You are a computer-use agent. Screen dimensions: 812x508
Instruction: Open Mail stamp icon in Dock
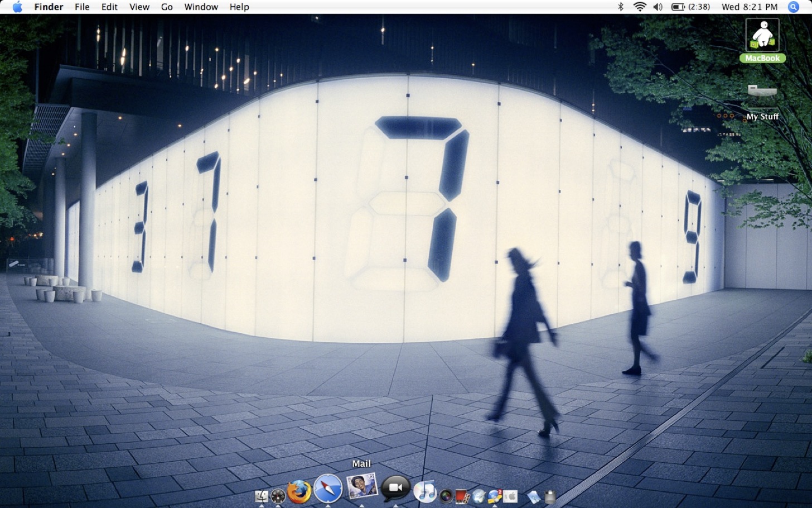[x=362, y=486]
